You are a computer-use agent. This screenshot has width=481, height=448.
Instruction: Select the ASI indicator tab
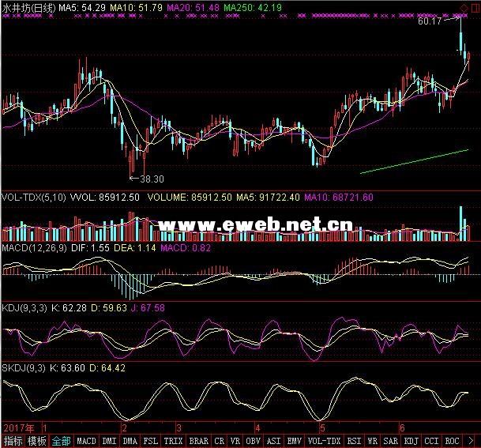point(273,441)
